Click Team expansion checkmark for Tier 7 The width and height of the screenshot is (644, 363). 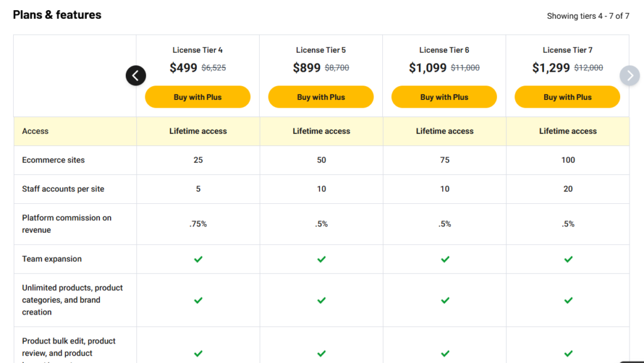(569, 259)
